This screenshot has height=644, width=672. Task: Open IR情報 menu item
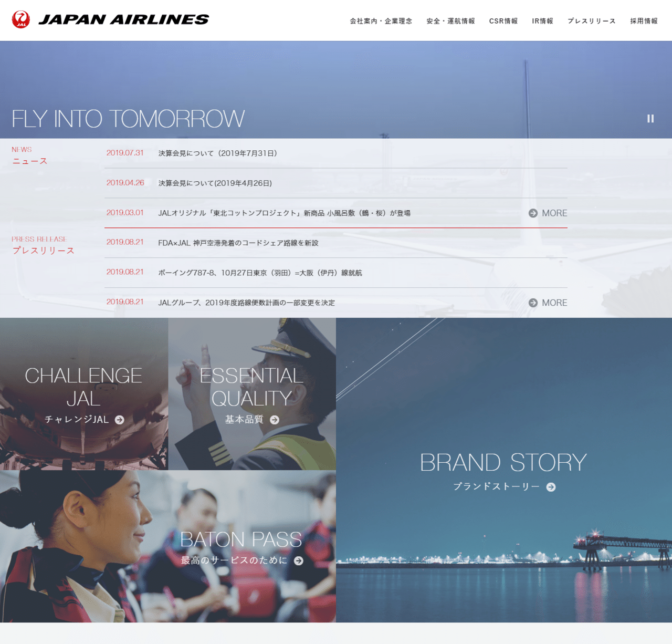pos(542,21)
